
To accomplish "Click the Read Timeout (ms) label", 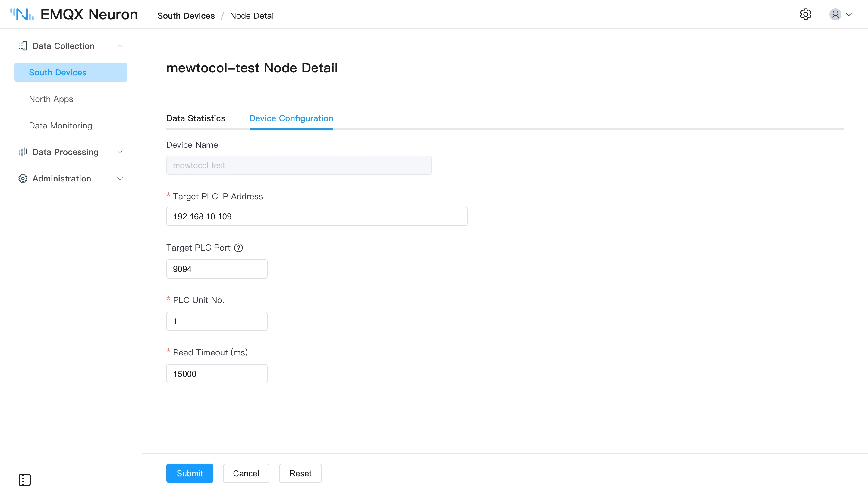I will [210, 352].
